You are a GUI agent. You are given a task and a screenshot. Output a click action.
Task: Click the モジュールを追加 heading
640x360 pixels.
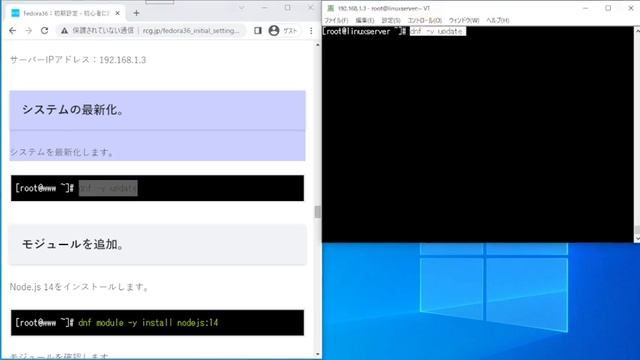73,244
